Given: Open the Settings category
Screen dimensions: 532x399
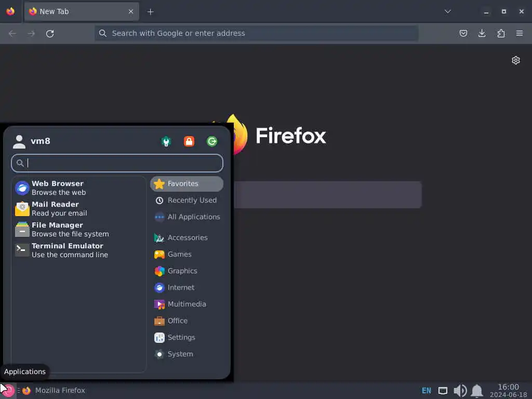Looking at the screenshot, I should pos(187,337).
